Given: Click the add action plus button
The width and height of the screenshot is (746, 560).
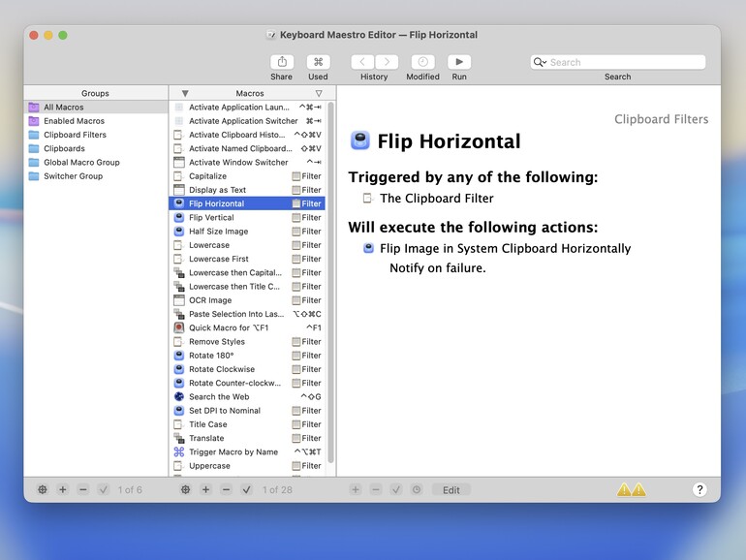Looking at the screenshot, I should [356, 489].
